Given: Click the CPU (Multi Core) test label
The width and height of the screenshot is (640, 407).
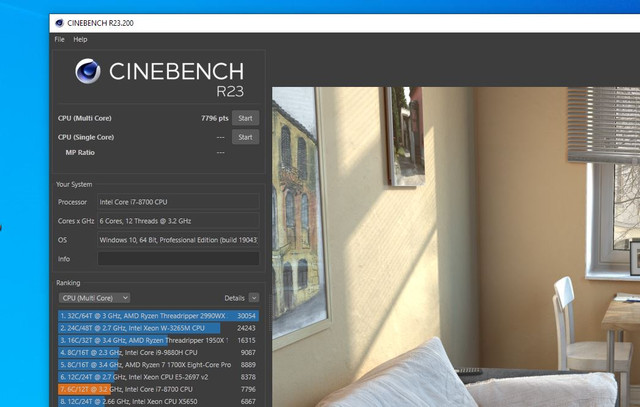Looking at the screenshot, I should pyautogui.click(x=84, y=118).
